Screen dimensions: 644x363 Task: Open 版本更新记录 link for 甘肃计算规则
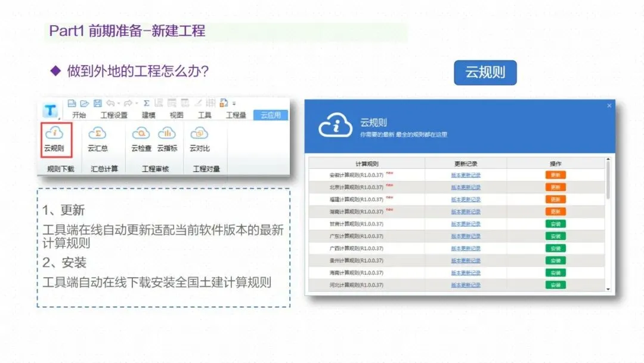[x=466, y=224]
